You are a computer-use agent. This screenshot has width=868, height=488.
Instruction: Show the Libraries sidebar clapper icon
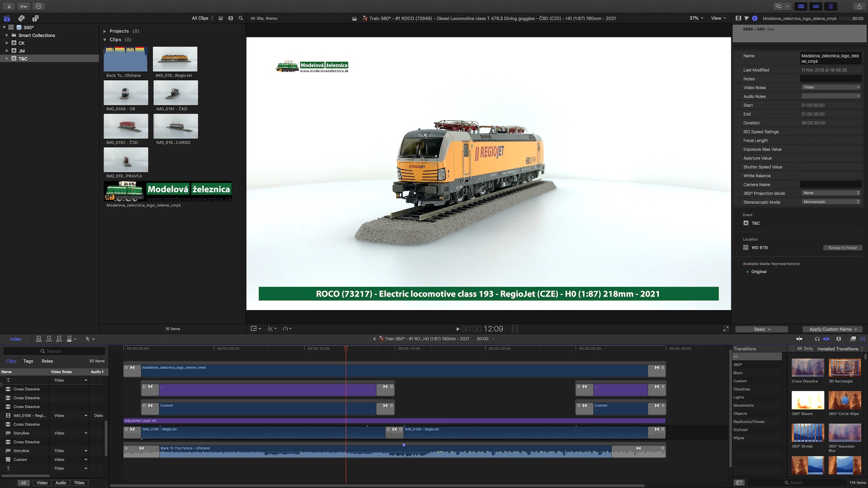7,18
